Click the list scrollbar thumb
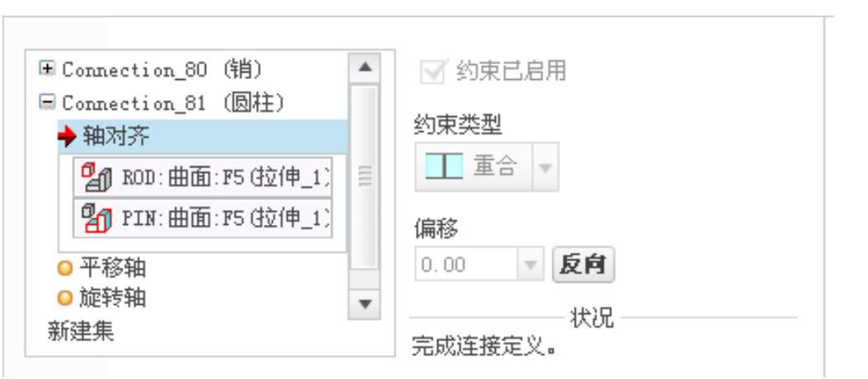Screen dimensions: 868x379 pos(364,177)
